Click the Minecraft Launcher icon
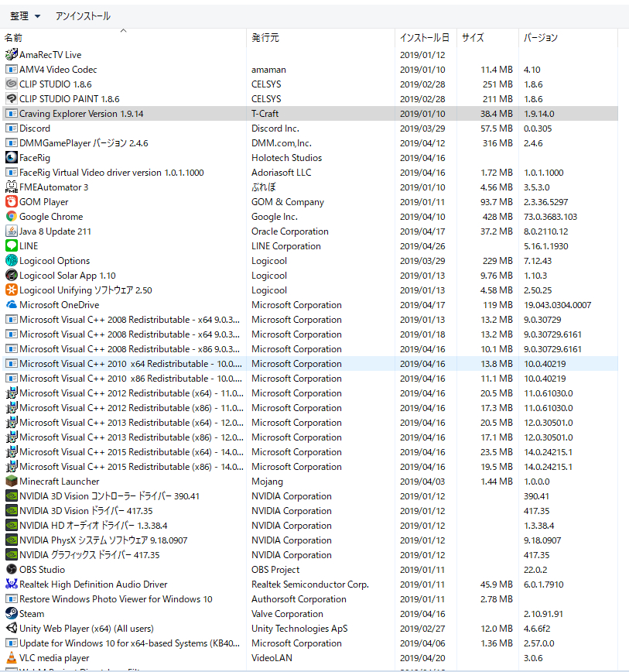This screenshot has width=629, height=672. pyautogui.click(x=11, y=482)
